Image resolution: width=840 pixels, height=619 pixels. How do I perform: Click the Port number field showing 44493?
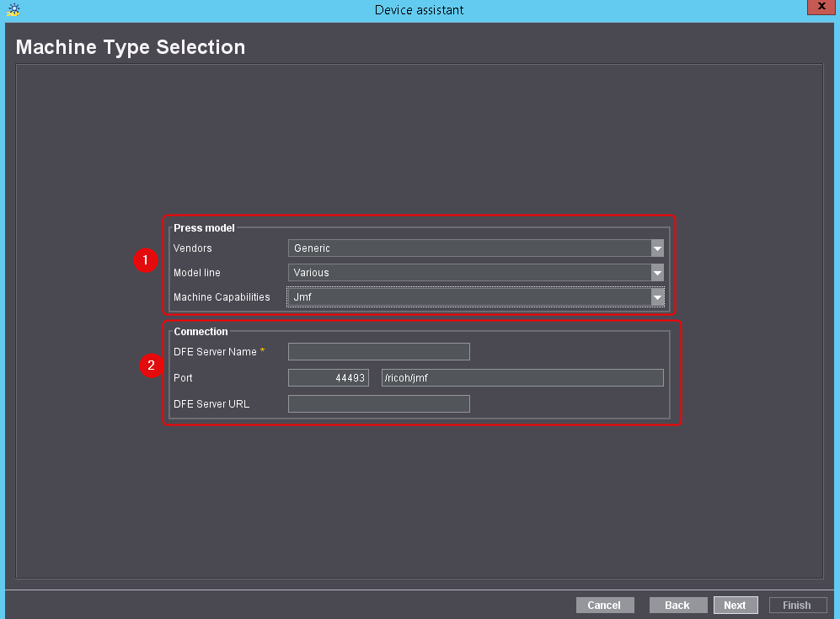(x=329, y=378)
